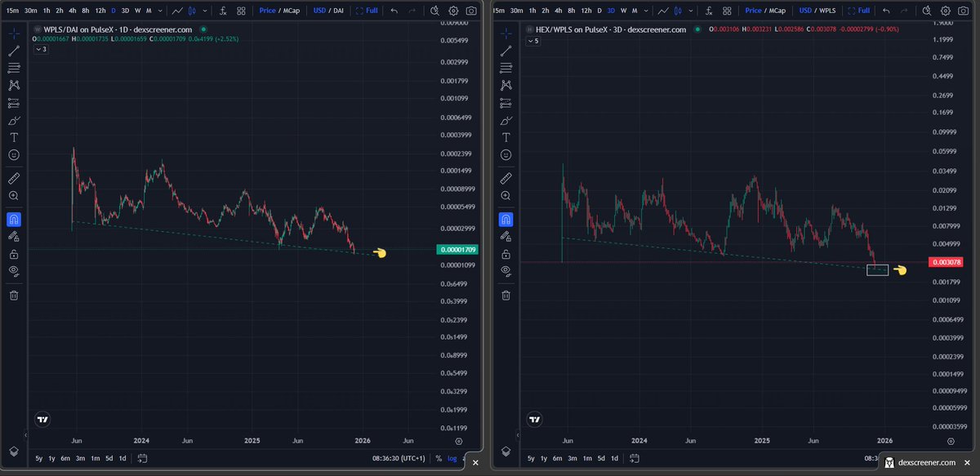The height and width of the screenshot is (476, 980).
Task: Select text tool in left WPLS chart
Action: (14, 137)
